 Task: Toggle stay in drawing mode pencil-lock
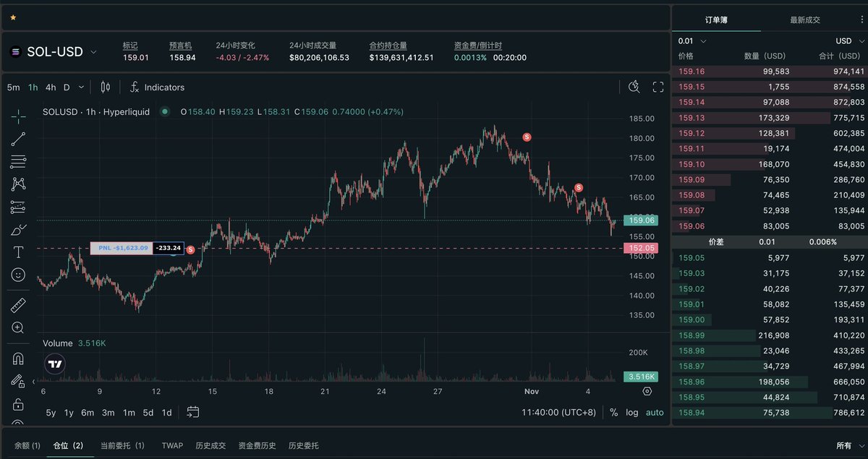point(18,380)
